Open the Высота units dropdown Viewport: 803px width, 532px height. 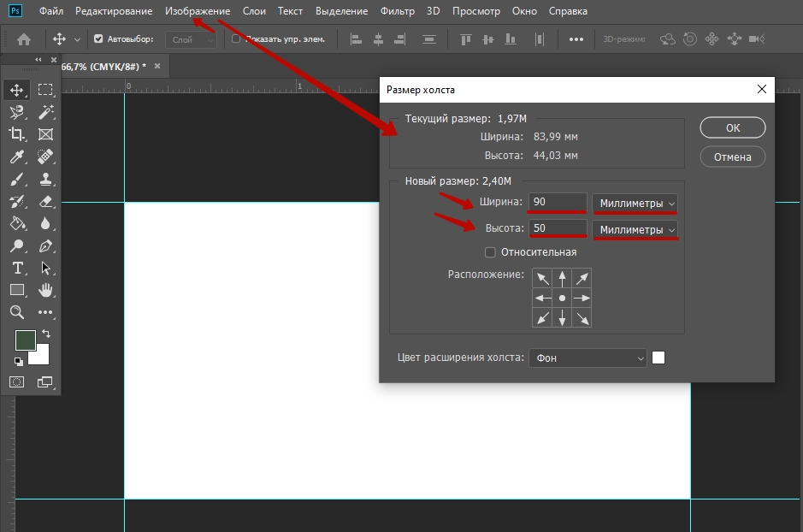[636, 230]
